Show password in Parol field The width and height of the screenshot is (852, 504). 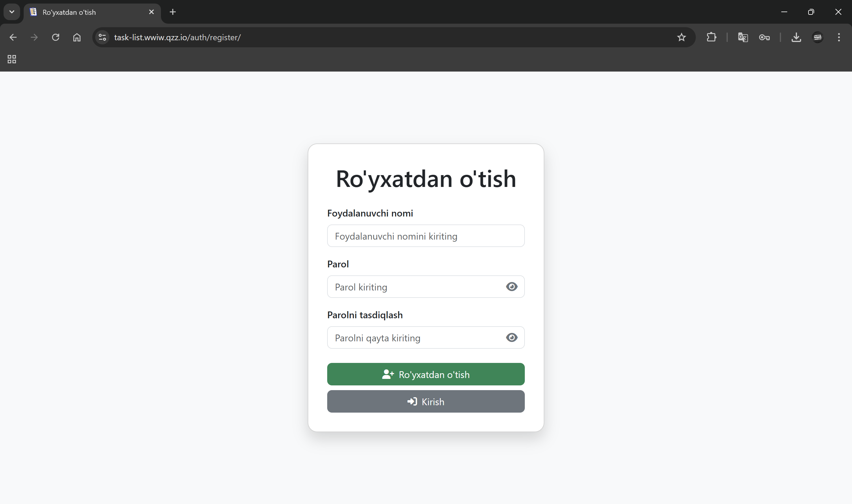pos(511,287)
